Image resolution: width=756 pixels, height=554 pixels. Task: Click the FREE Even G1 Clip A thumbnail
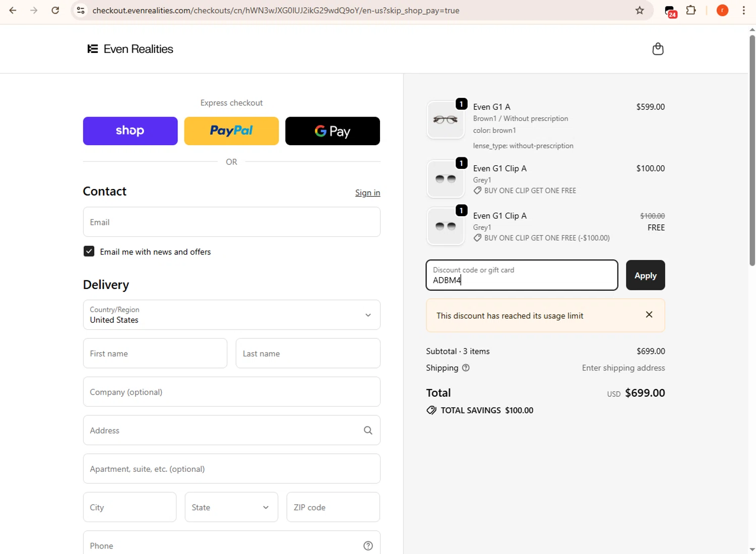(446, 226)
